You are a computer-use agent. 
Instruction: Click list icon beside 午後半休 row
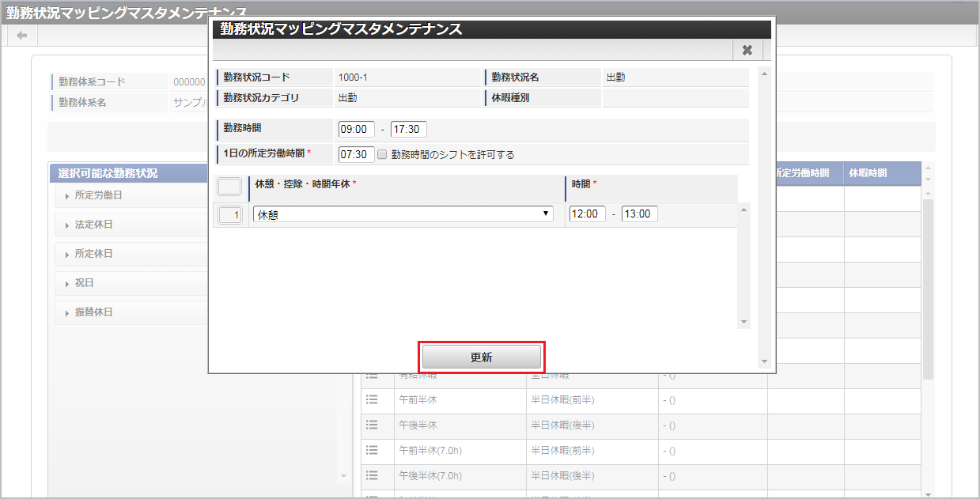point(373,425)
